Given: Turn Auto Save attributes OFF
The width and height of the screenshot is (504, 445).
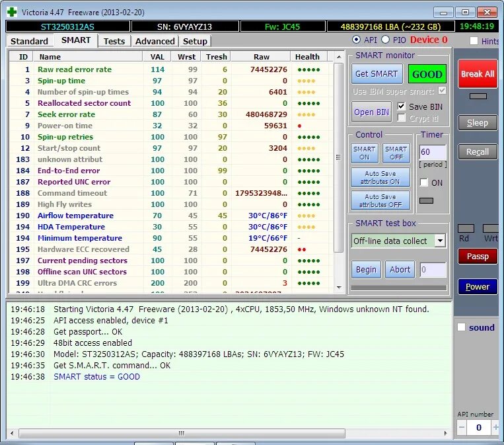Looking at the screenshot, I should click(x=380, y=200).
